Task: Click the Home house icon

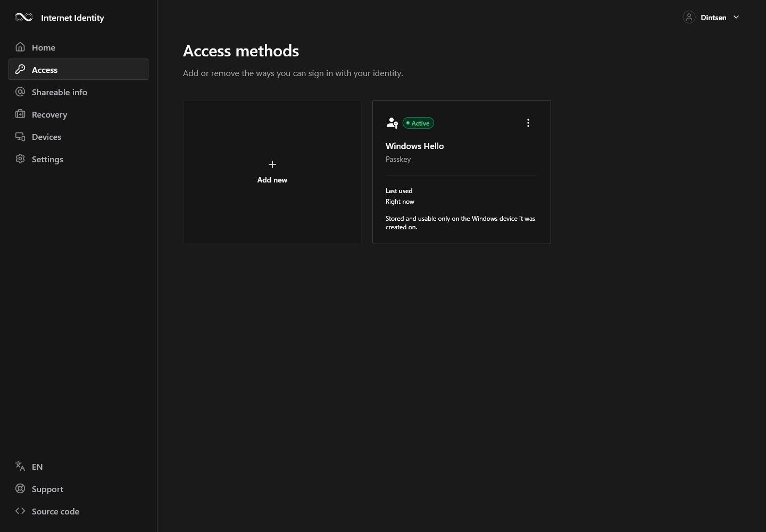Action: tap(20, 47)
